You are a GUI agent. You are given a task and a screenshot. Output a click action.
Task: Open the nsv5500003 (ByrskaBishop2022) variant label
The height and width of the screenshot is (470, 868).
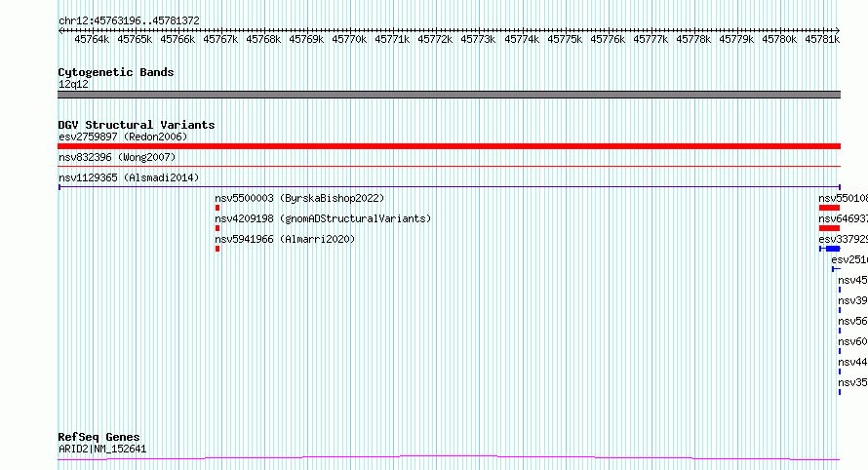click(x=299, y=198)
